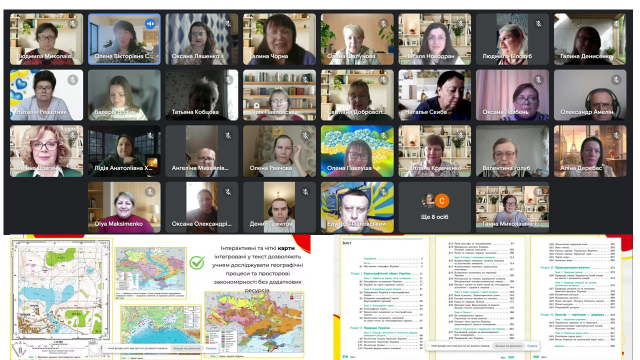The width and height of the screenshot is (640, 360).
Task: Open the 'Ще 8 осіб' extra participants tile
Action: coord(435,207)
